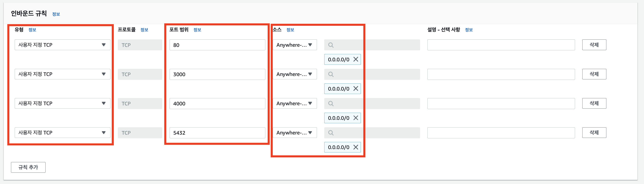Open Anywhere source dropdown for port 80 rule
The image size is (644, 184).
click(x=295, y=45)
